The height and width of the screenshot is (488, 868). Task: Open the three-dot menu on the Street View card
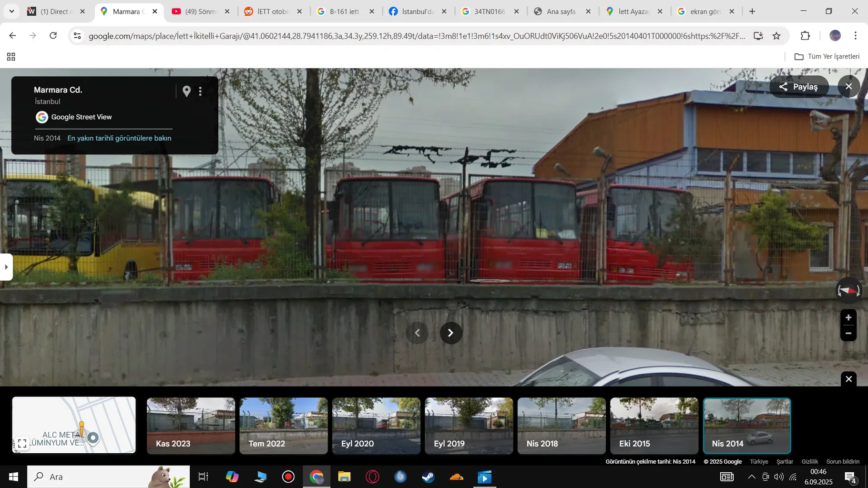pos(200,91)
